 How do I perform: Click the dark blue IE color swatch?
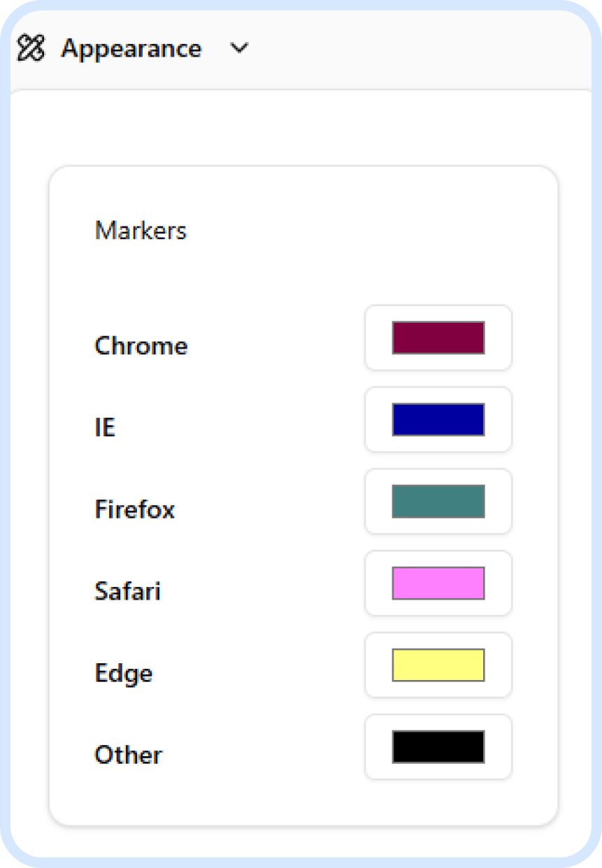coord(438,420)
